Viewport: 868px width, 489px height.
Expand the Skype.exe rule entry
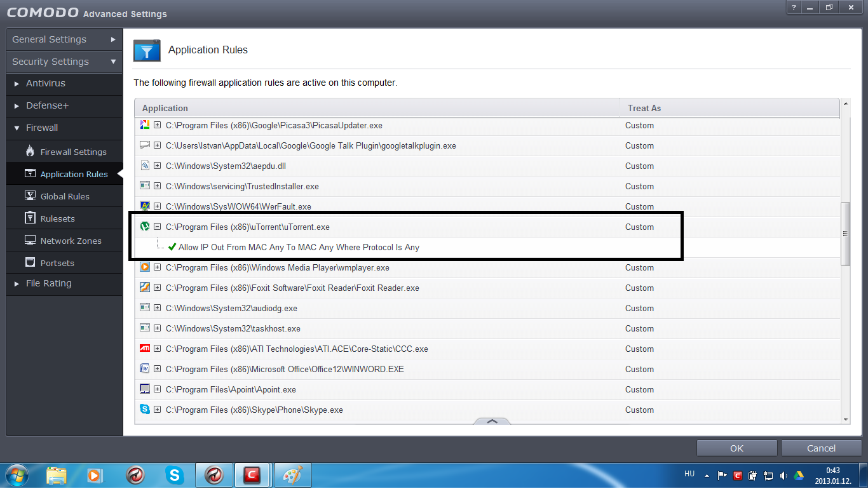158,410
